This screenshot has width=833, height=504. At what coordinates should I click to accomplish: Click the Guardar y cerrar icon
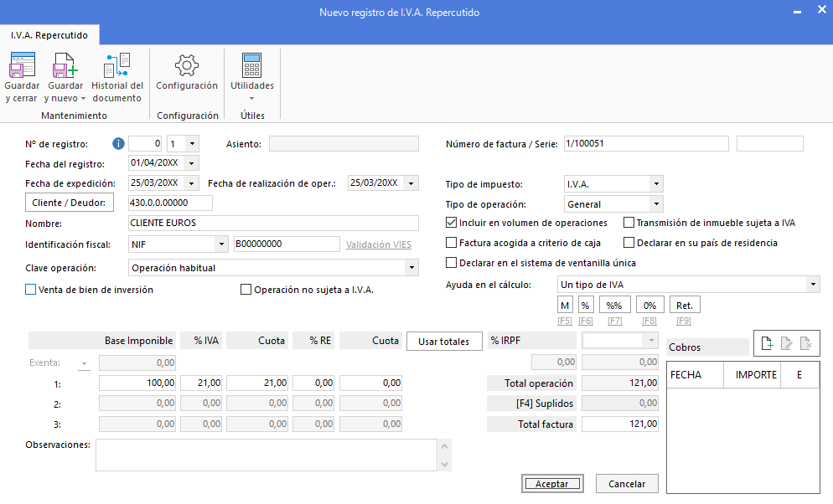[x=22, y=67]
